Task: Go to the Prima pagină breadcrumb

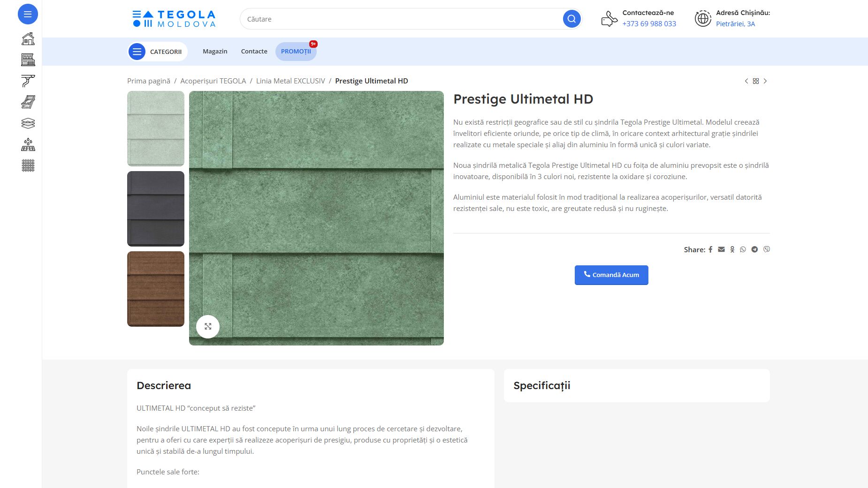Action: pyautogui.click(x=149, y=81)
